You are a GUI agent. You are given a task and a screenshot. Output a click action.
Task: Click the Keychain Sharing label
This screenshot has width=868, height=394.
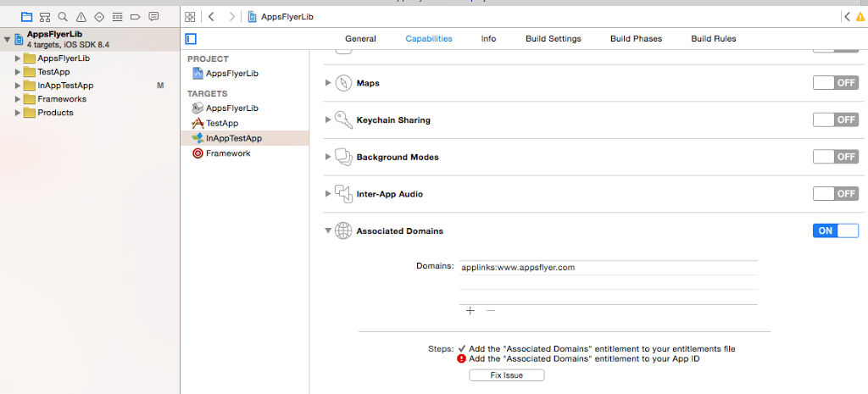[393, 120]
